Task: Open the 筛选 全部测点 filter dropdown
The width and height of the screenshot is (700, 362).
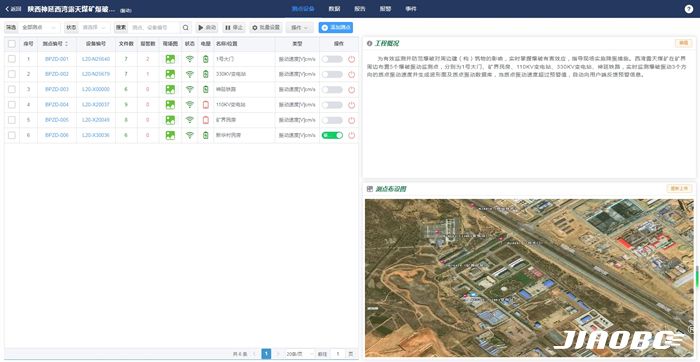Action: pos(39,28)
